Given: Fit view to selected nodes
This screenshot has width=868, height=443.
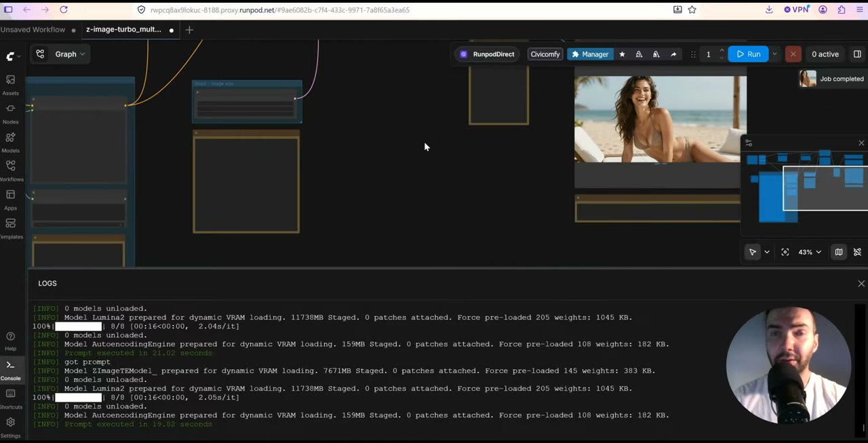Looking at the screenshot, I should click(785, 252).
